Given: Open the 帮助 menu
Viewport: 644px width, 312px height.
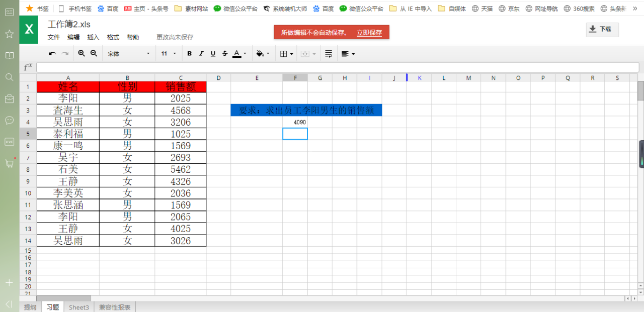Looking at the screenshot, I should (133, 37).
